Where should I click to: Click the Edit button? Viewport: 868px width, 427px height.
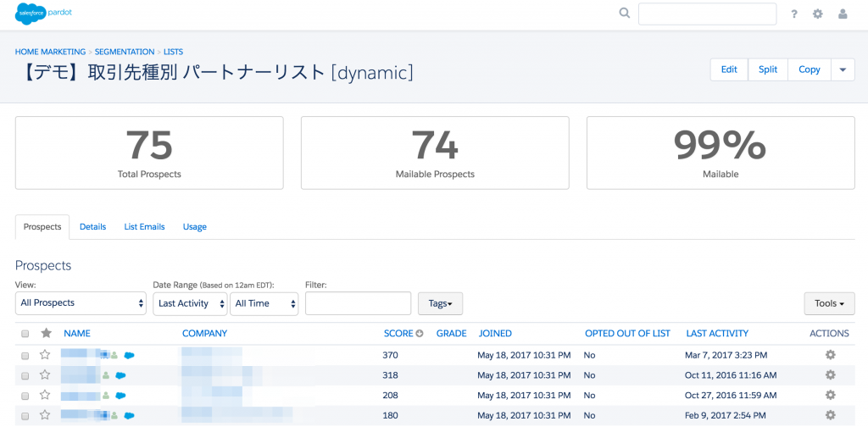click(729, 69)
